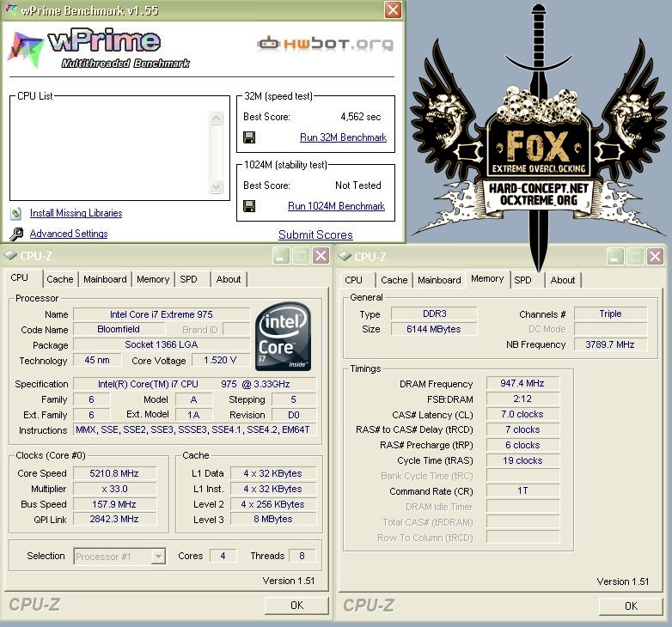Image resolution: width=672 pixels, height=627 pixels.
Task: Click the Name field 'Intel Core i7 Extreme 975'
Action: click(162, 314)
